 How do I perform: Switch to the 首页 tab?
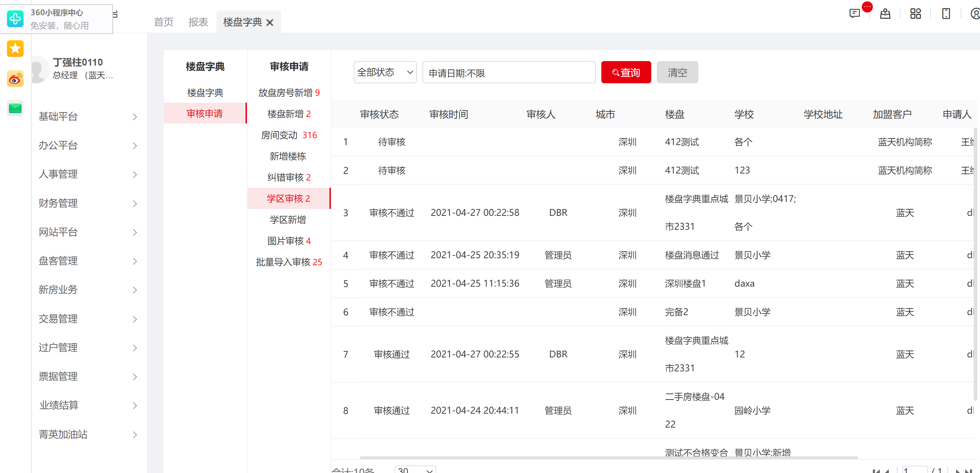coord(164,22)
